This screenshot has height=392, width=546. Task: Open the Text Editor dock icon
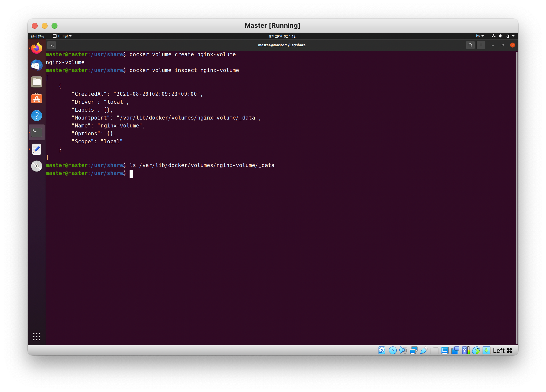pyautogui.click(x=37, y=149)
